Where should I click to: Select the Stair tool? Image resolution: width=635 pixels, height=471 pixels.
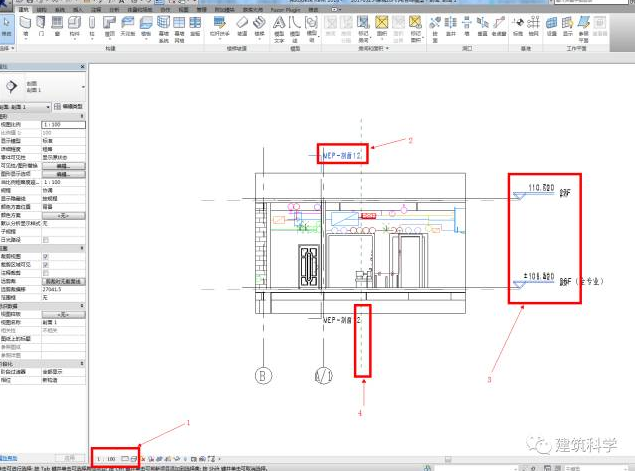click(259, 26)
